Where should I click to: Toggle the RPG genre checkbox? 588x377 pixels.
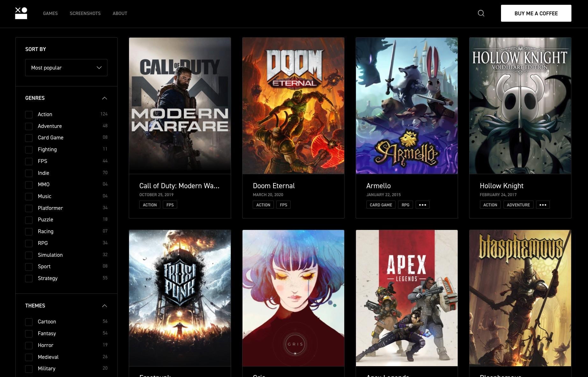(x=29, y=243)
